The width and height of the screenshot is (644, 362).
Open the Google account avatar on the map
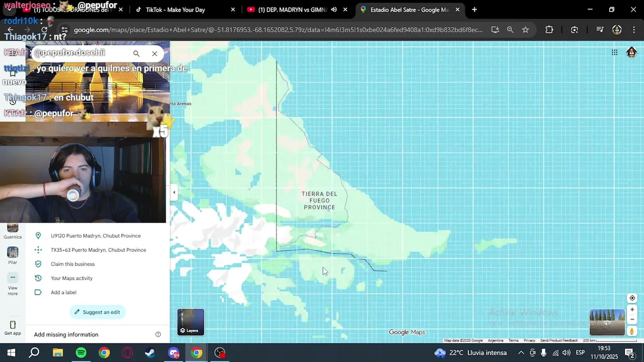(631, 52)
